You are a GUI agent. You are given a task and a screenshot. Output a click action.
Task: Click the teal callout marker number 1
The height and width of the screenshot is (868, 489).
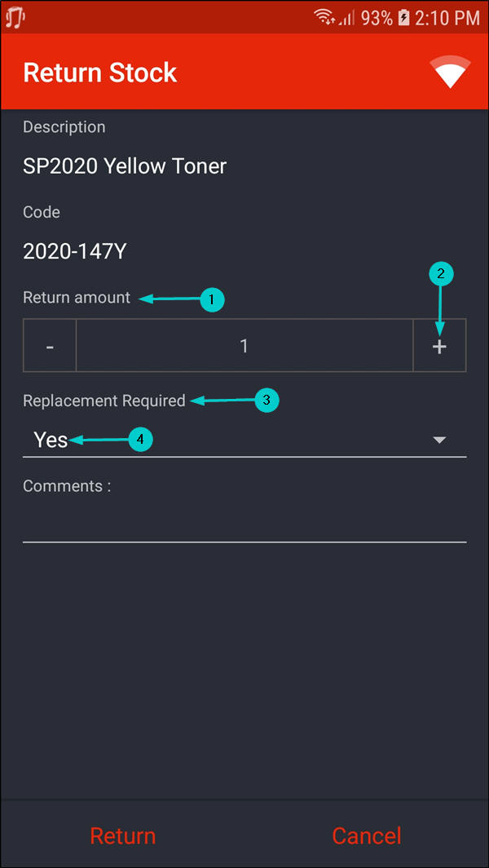click(212, 300)
